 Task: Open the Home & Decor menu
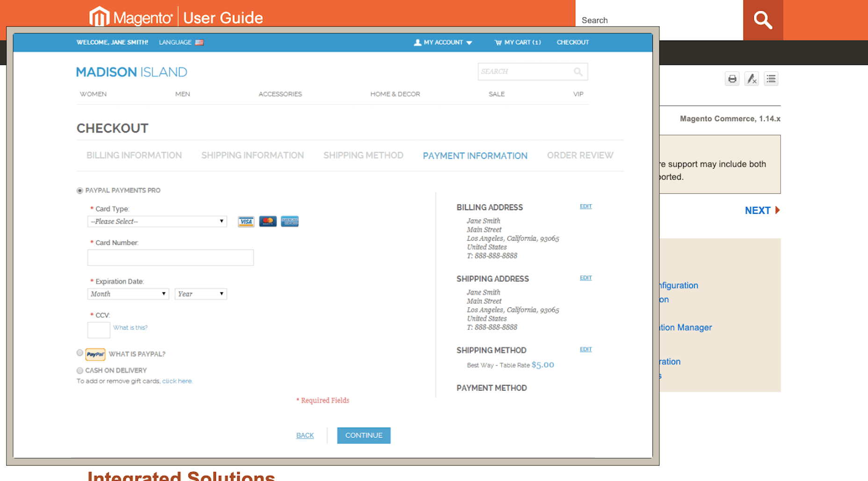click(x=395, y=94)
